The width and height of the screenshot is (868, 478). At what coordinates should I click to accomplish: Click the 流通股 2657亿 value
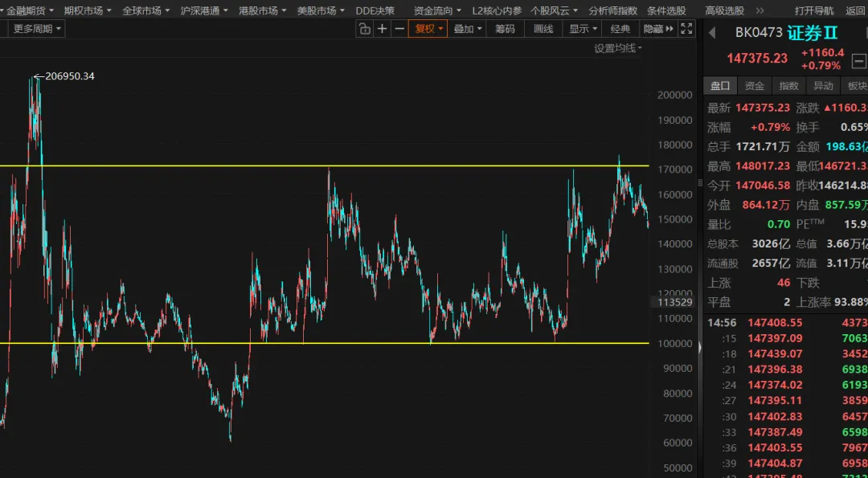pyautogui.click(x=771, y=264)
